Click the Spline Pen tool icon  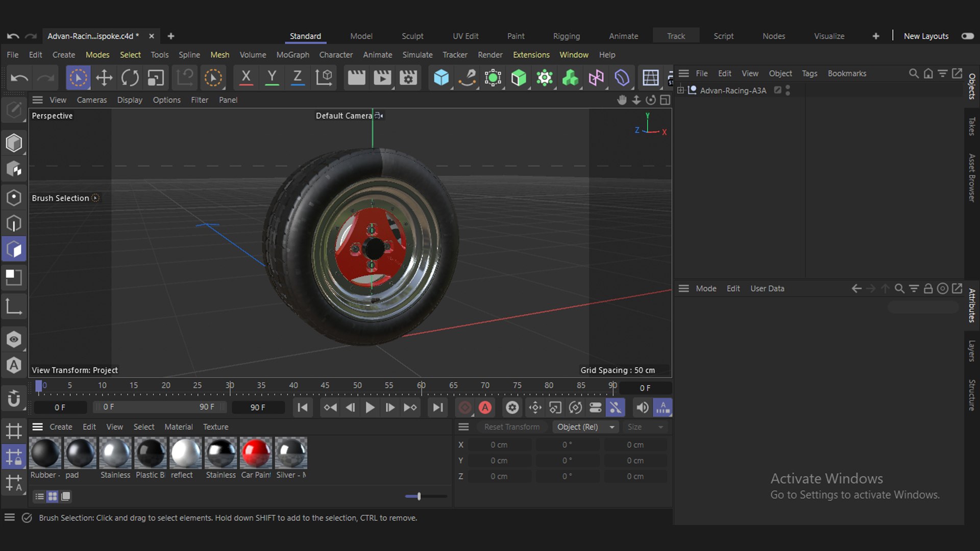pyautogui.click(x=467, y=78)
